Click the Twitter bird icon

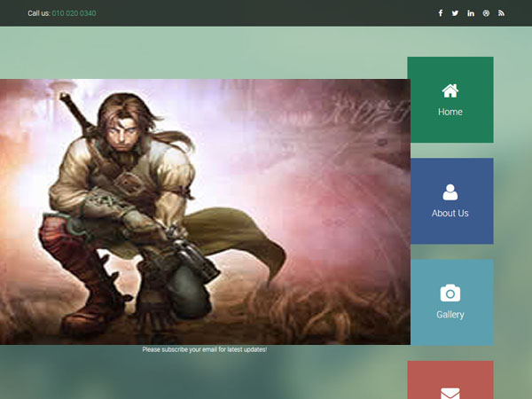(455, 13)
